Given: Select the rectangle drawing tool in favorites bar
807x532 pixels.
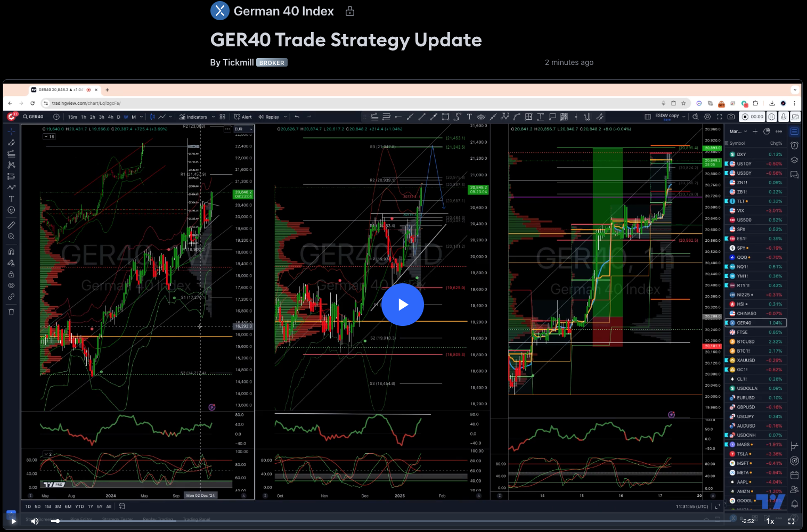Looking at the screenshot, I should pyautogui.click(x=445, y=117).
